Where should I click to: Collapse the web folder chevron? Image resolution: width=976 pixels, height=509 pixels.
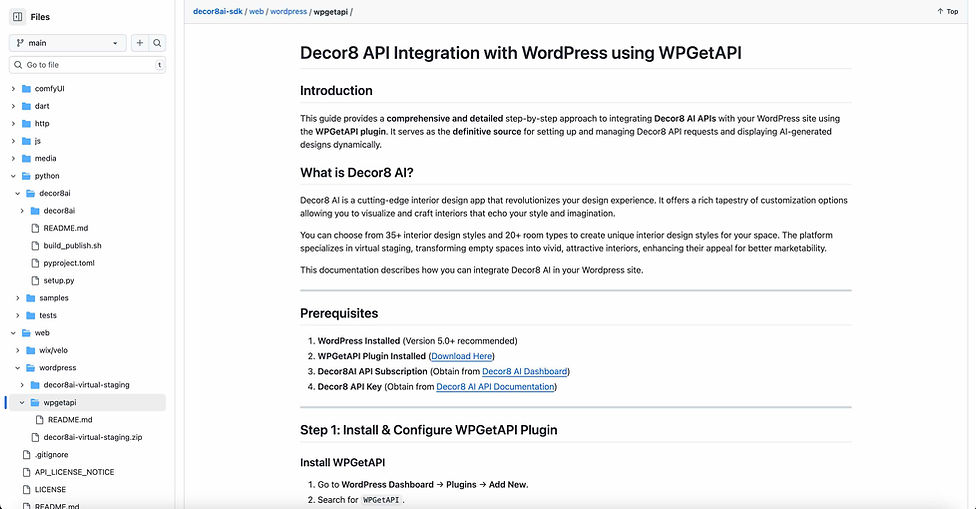(x=13, y=333)
